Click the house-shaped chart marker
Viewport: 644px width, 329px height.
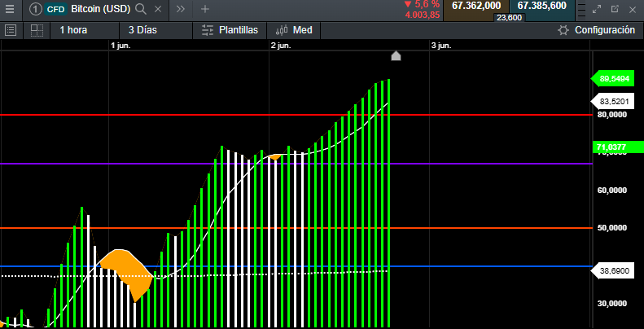396,56
